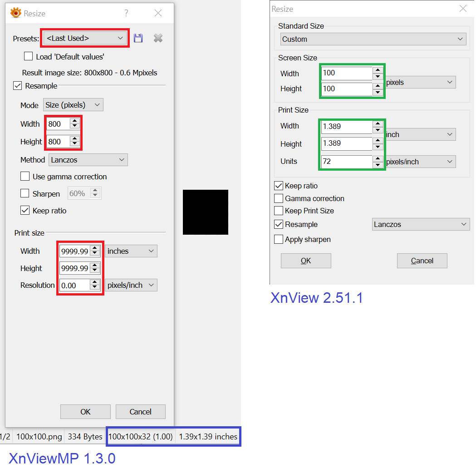Click the delete preset X icon
This screenshot has width=476, height=473.
(x=158, y=38)
